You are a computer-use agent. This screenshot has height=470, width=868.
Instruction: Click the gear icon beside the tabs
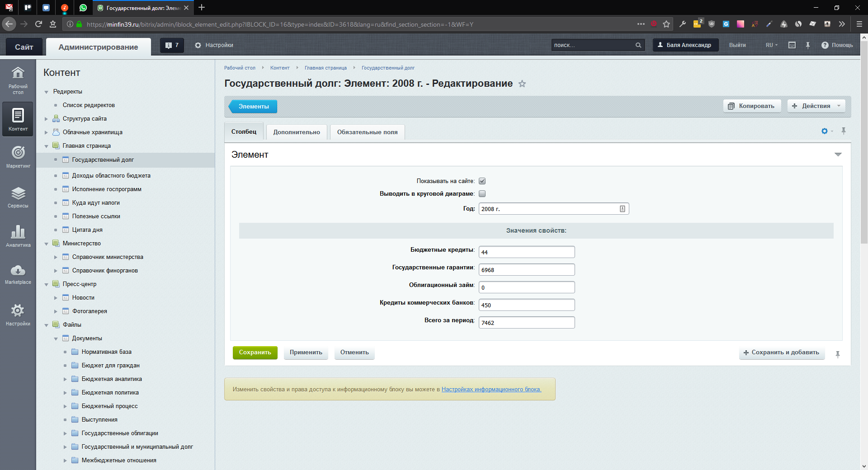[x=825, y=131]
